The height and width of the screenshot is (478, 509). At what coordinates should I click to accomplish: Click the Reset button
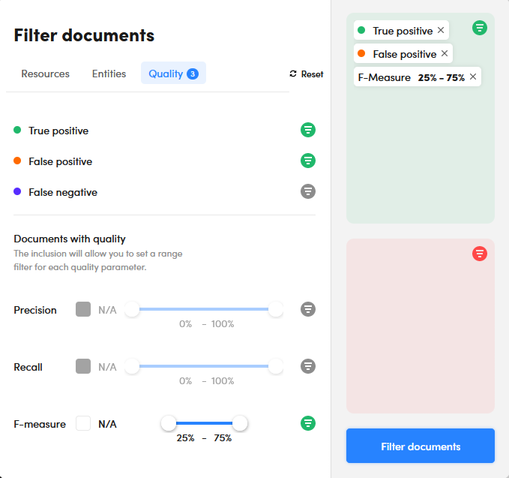pos(306,74)
